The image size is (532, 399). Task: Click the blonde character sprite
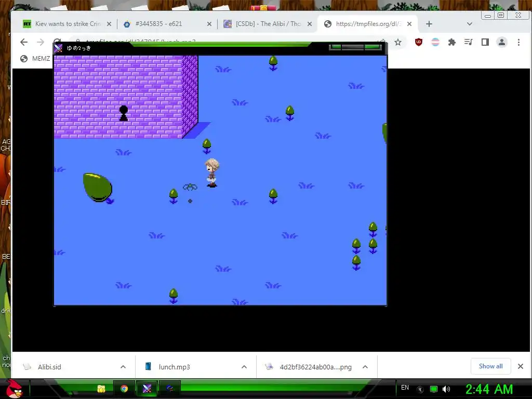(x=212, y=172)
